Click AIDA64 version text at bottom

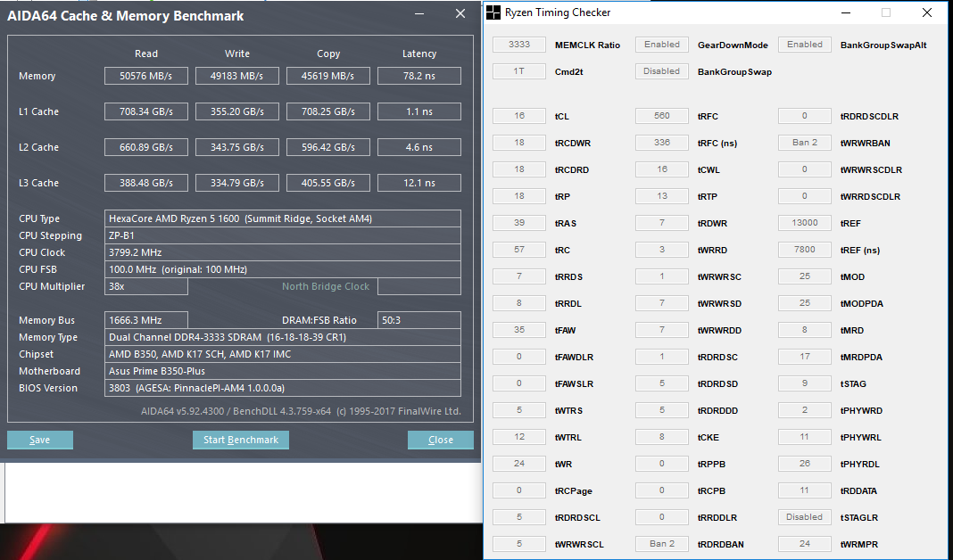(301, 411)
